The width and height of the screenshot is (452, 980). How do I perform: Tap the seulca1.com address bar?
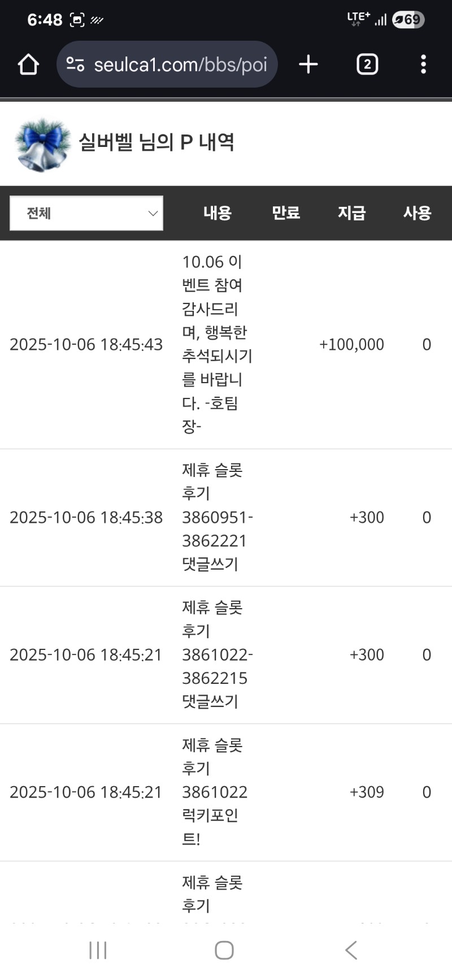pos(180,64)
